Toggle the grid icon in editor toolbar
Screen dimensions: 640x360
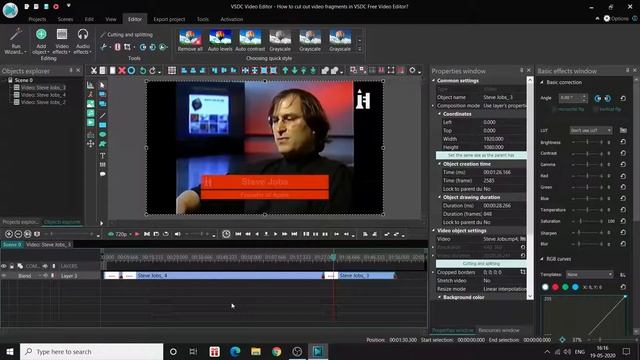click(172, 71)
